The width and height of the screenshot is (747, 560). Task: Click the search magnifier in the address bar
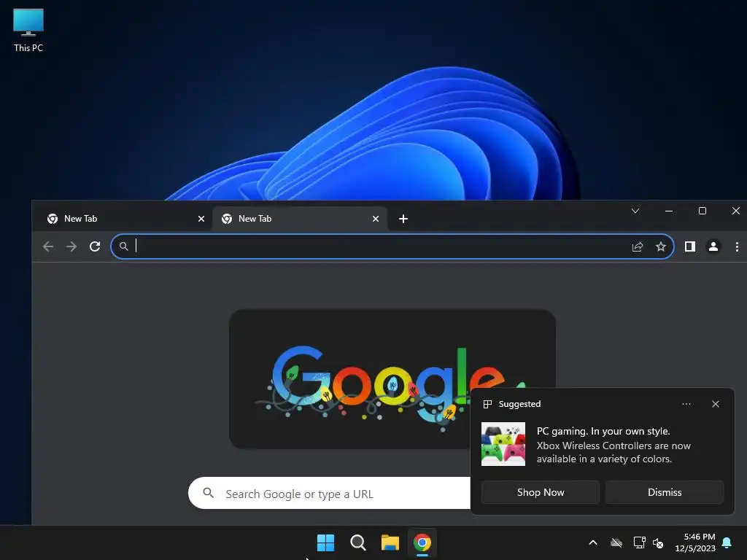123,246
